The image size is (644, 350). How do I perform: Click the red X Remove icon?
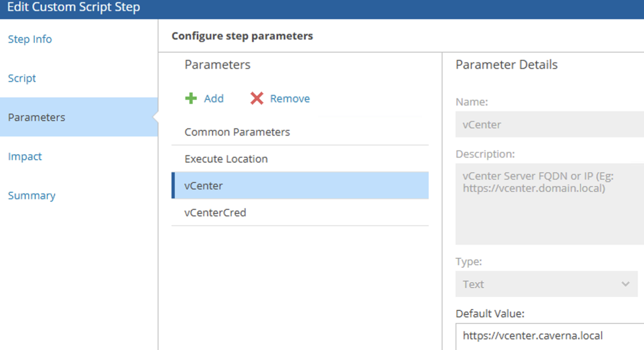(257, 98)
